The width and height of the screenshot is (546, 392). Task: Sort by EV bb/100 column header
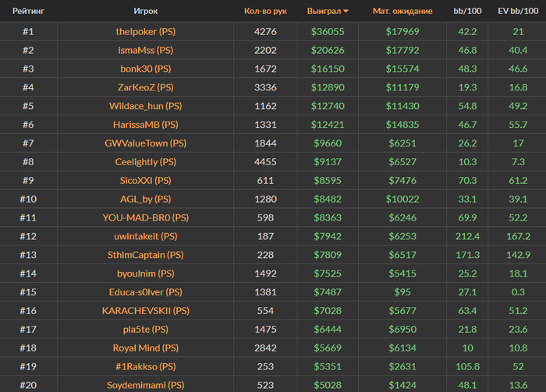coord(518,11)
